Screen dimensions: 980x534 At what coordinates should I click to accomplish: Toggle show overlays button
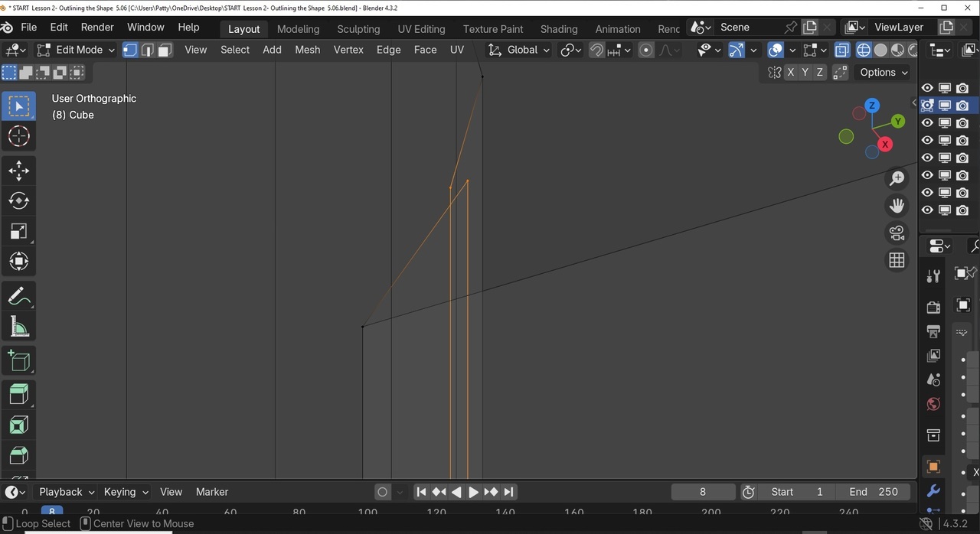pos(776,50)
